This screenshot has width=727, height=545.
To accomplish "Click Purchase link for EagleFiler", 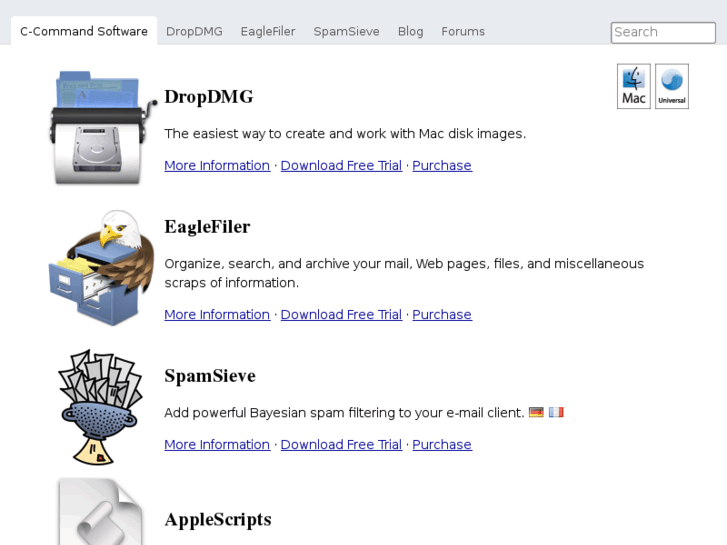I will pos(442,314).
